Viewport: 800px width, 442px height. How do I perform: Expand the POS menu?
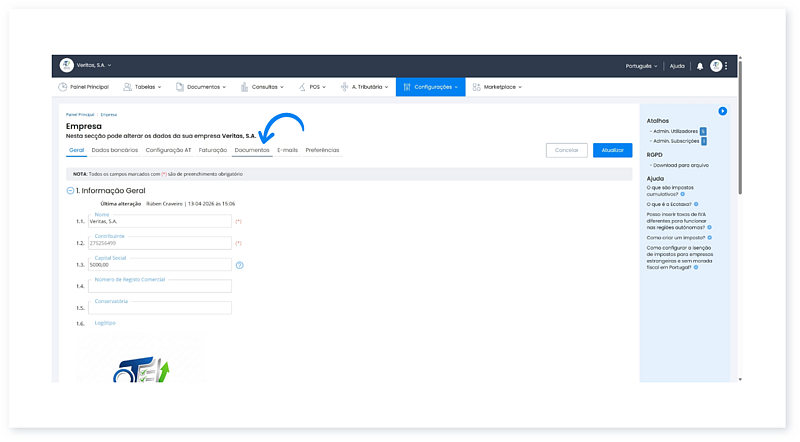[317, 87]
